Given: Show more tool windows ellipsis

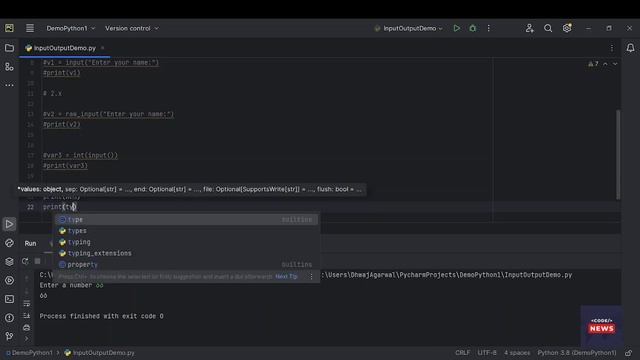Looking at the screenshot, I should (9, 85).
